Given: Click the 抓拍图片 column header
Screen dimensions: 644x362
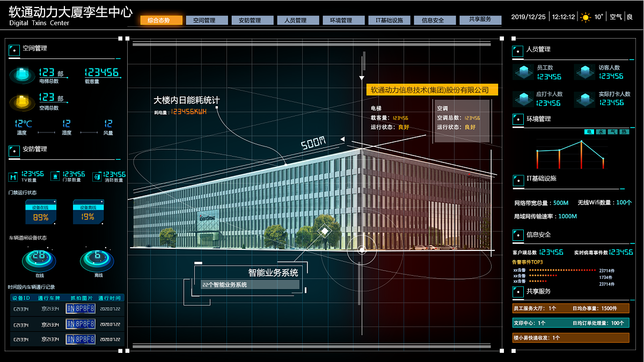Looking at the screenshot, I should [x=82, y=298].
